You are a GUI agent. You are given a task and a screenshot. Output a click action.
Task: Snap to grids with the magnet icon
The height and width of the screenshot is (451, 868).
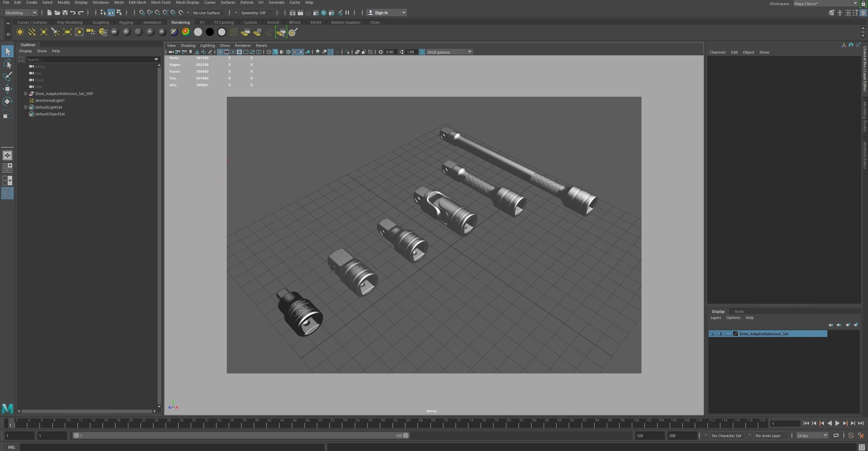click(142, 13)
